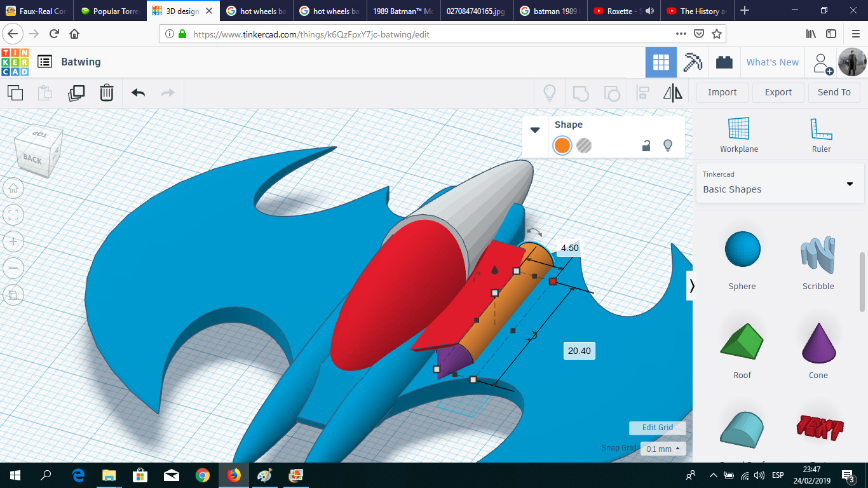868x488 pixels.
Task: Open the designs list icon beside Batwing
Action: coord(44,62)
